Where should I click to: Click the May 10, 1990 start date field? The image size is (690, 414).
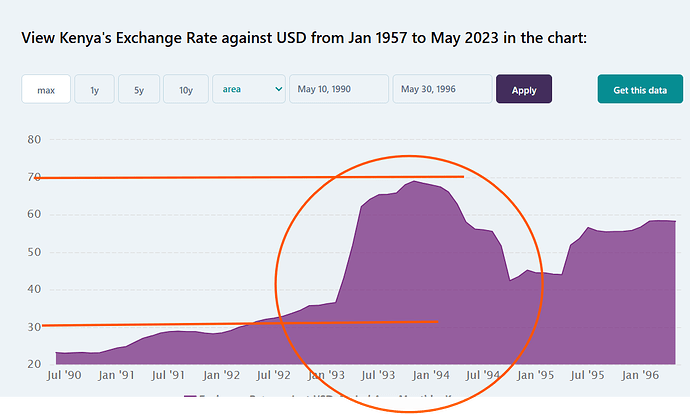tap(338, 90)
